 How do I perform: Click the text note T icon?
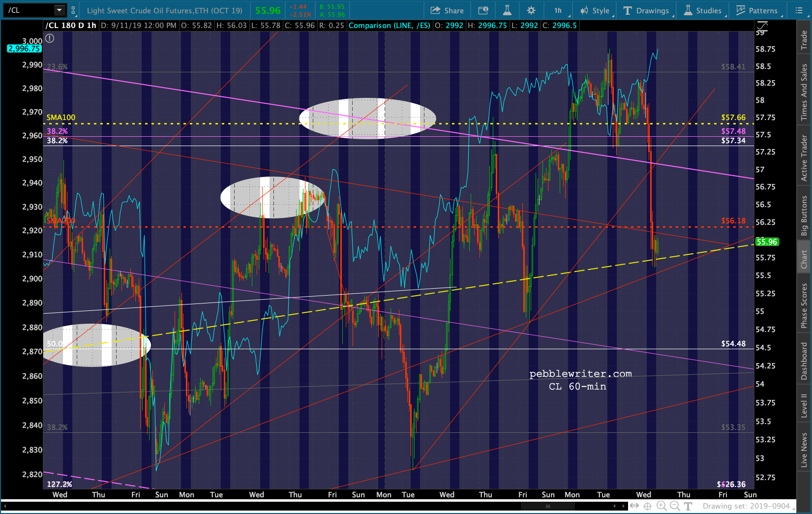click(x=688, y=506)
